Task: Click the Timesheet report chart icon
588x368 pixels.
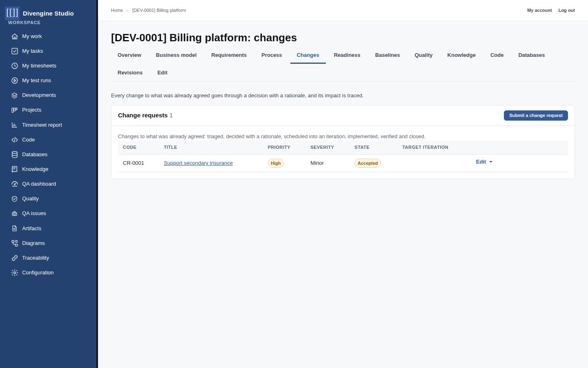Action: [15, 125]
